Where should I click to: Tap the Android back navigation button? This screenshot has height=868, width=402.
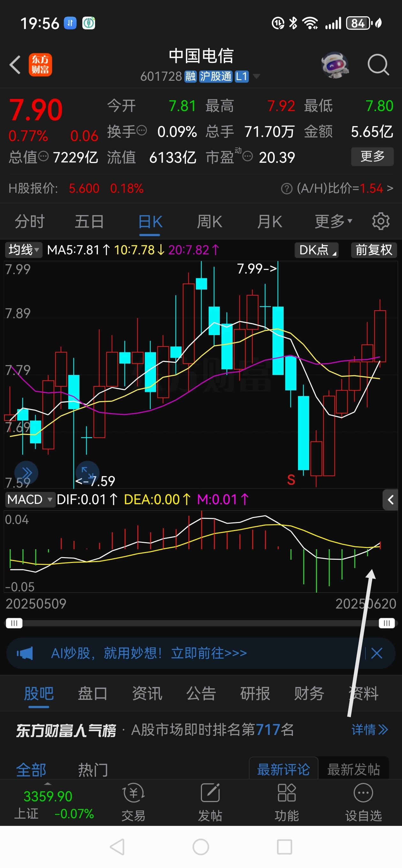[x=118, y=847]
